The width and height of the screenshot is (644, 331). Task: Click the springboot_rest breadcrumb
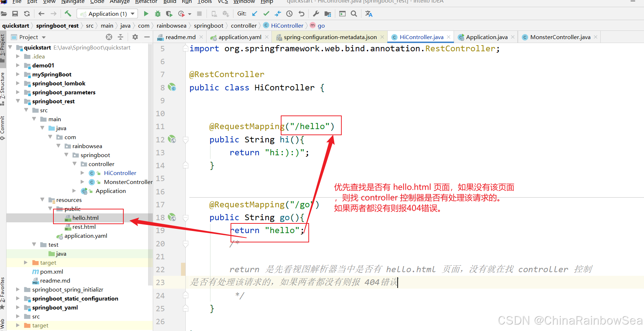[57, 25]
